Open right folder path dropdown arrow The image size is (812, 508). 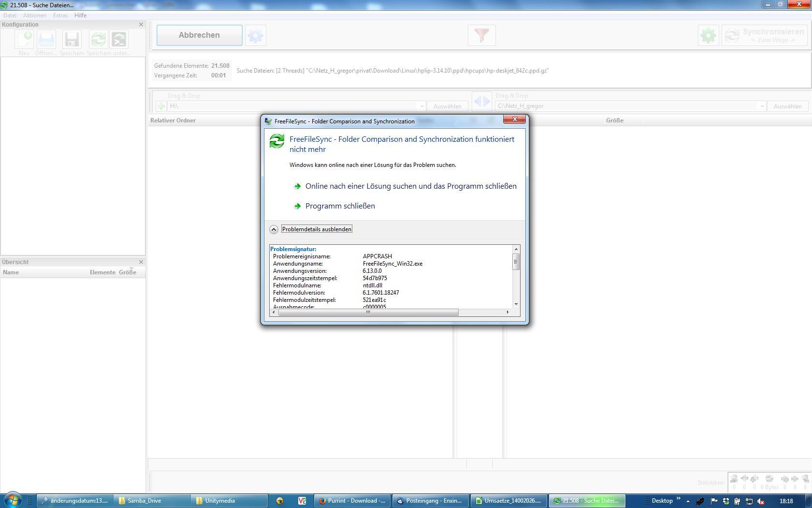click(762, 106)
